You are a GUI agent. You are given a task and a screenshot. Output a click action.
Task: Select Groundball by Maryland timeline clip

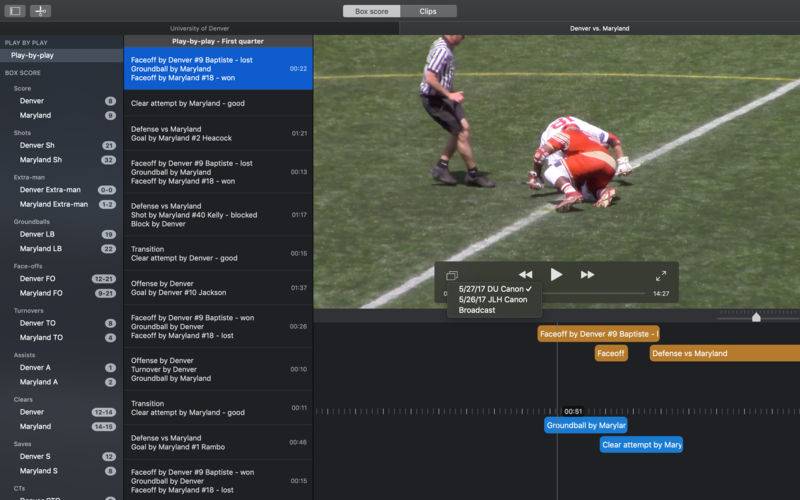pos(586,425)
